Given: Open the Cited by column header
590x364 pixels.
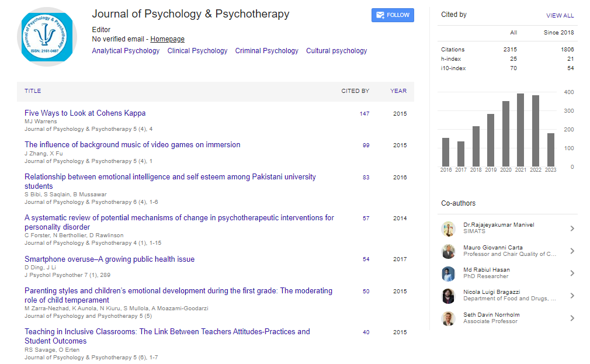Looking at the screenshot, I should click(355, 91).
